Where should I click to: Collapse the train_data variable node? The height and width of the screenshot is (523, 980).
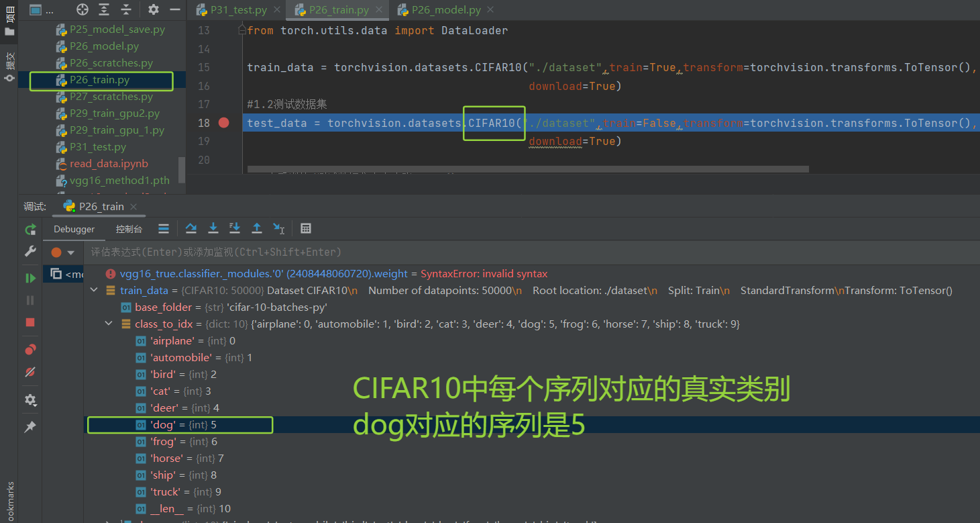pyautogui.click(x=94, y=290)
